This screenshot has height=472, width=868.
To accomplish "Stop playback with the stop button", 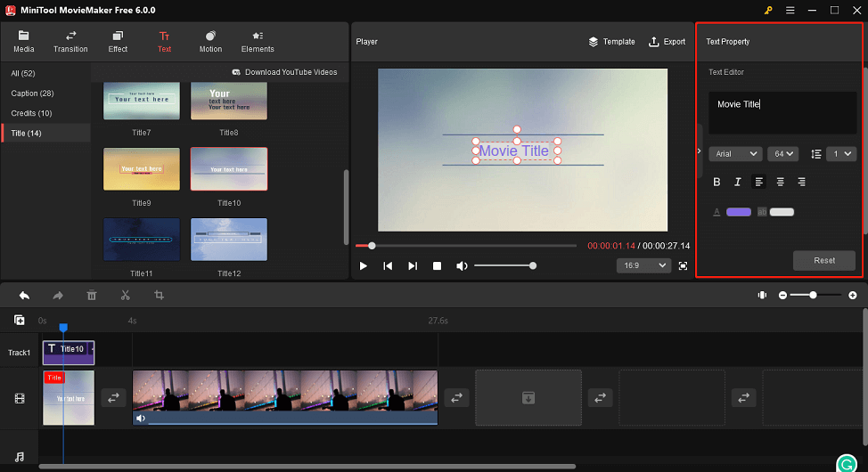I will click(437, 265).
